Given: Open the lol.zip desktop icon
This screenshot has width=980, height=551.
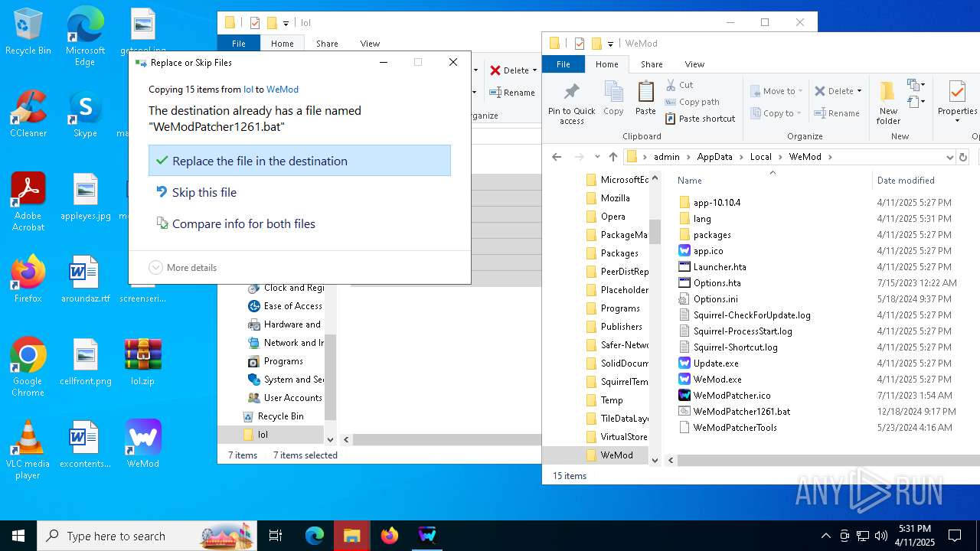Looking at the screenshot, I should coord(143,363).
